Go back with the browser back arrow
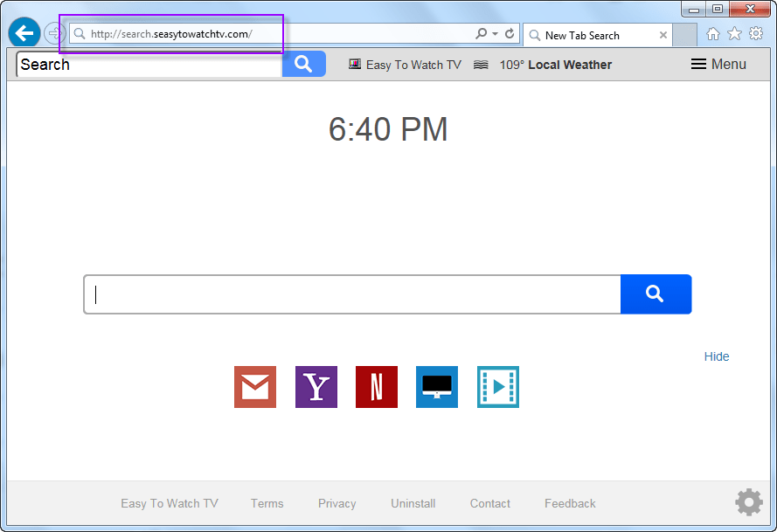The image size is (777, 532). tap(24, 33)
